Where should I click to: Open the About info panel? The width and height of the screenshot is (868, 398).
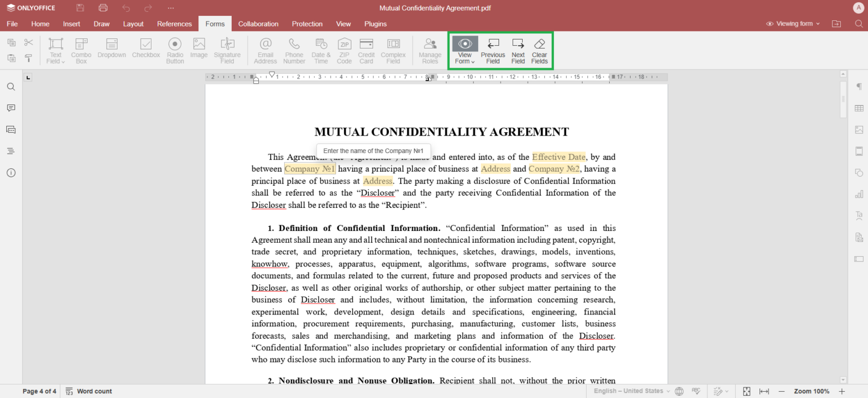click(11, 173)
